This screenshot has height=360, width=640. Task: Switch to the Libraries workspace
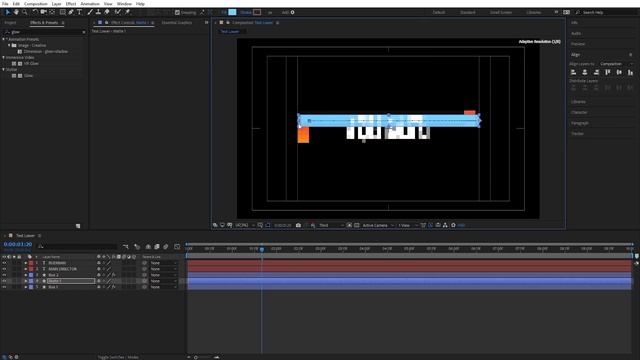coord(533,13)
